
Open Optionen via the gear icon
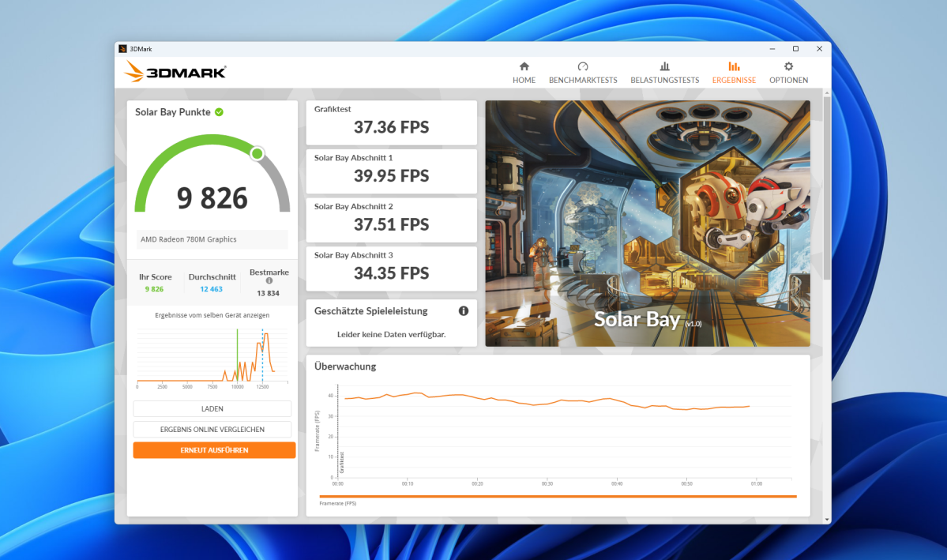[x=787, y=67]
